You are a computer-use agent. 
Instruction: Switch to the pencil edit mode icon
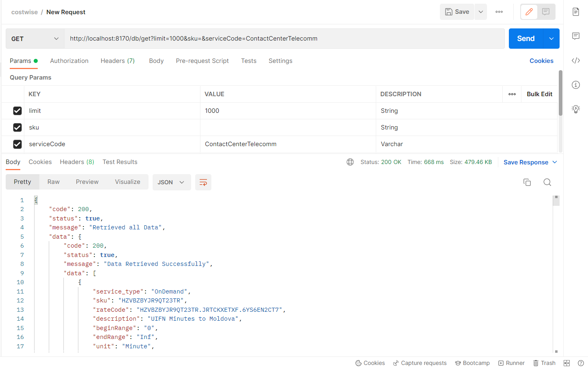[529, 12]
